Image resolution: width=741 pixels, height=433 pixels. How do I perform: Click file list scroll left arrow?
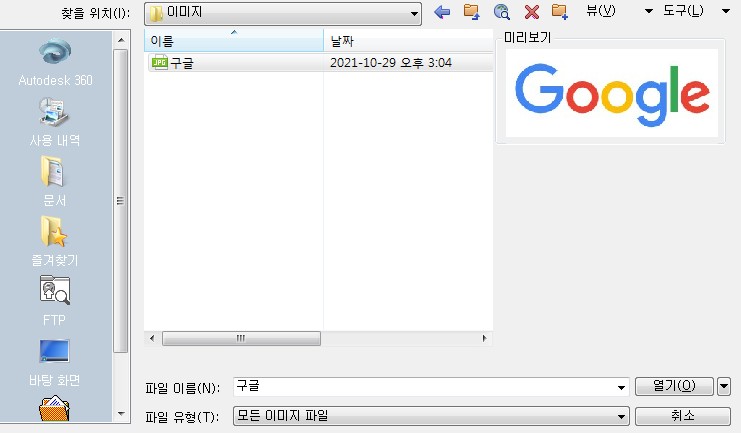tap(152, 338)
